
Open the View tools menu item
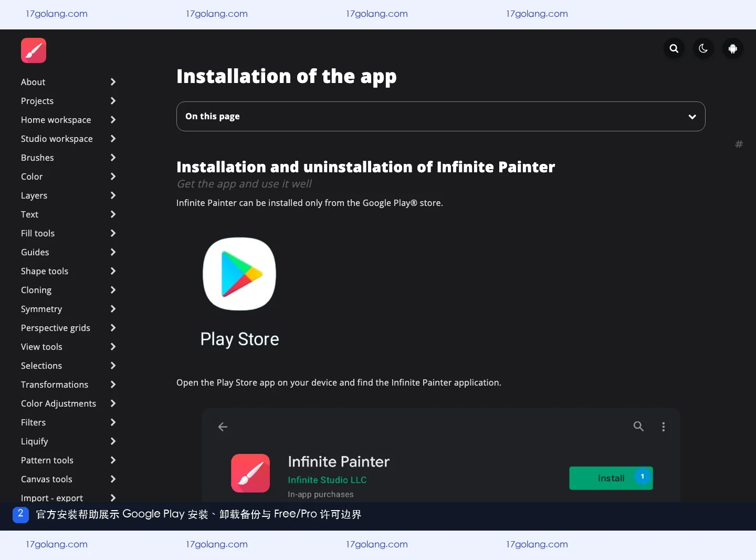click(x=41, y=347)
